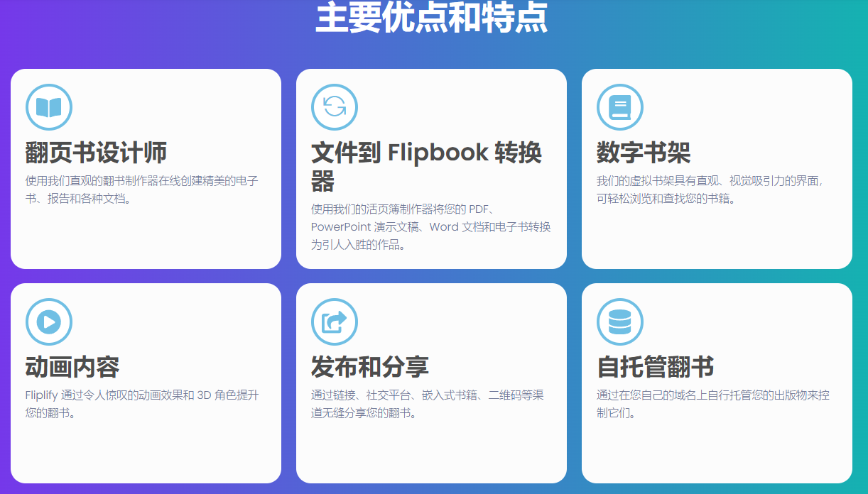The image size is (868, 494).
Task: Open the 自托管翻书 heading
Action: [655, 367]
